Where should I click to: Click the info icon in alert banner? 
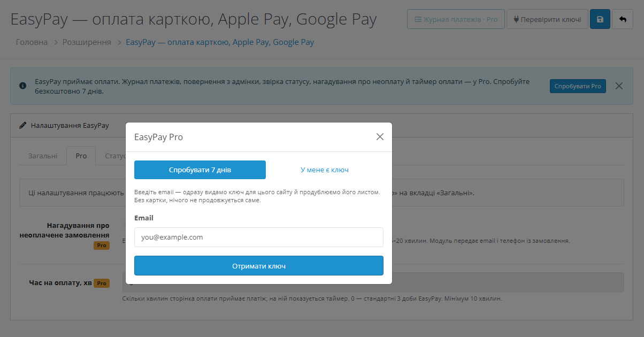23,86
